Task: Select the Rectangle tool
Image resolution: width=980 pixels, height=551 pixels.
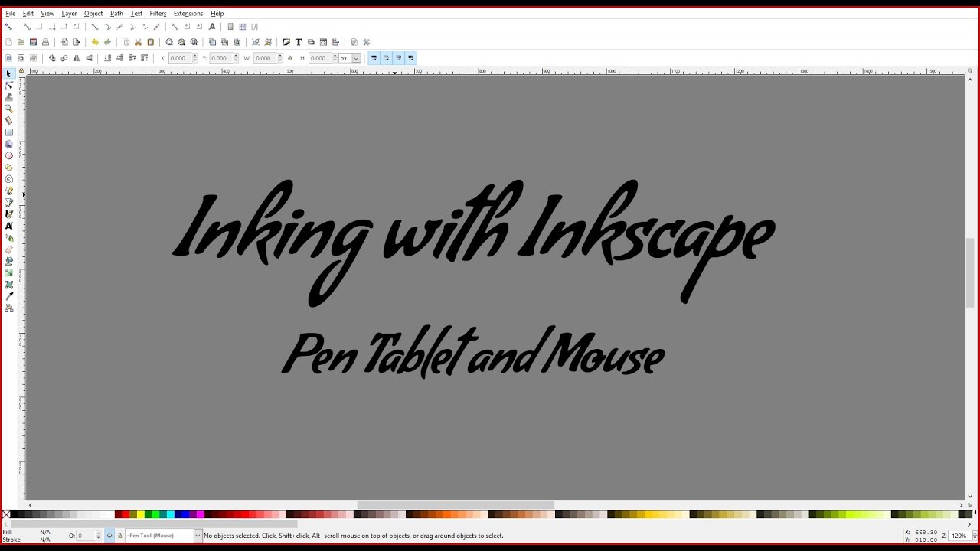Action: pyautogui.click(x=8, y=132)
